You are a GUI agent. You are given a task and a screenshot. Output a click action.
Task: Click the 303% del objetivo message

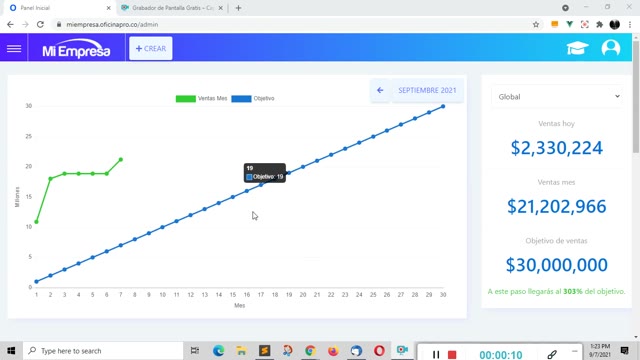coord(556,291)
